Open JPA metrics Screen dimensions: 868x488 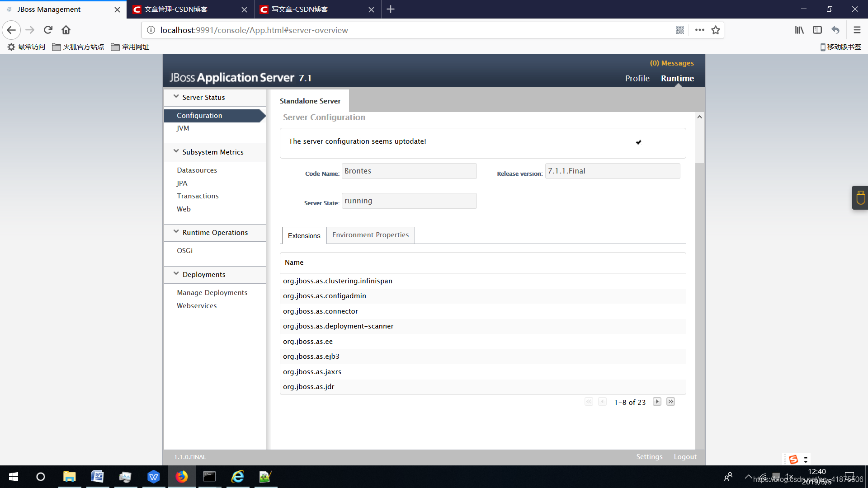point(182,183)
